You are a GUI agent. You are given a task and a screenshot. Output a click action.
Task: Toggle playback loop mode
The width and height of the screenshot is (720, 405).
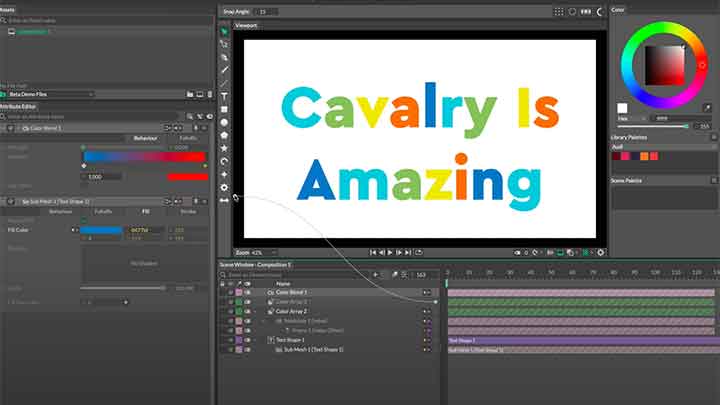(x=418, y=253)
